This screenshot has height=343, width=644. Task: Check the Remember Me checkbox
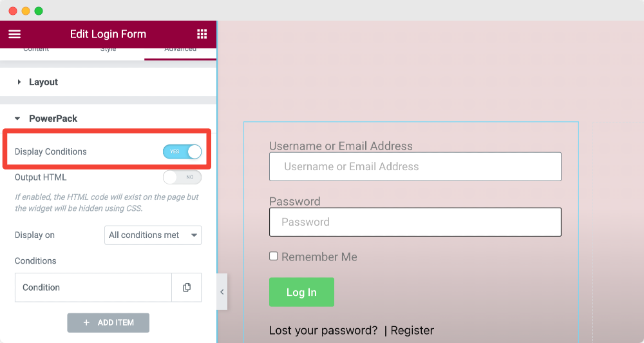(274, 256)
